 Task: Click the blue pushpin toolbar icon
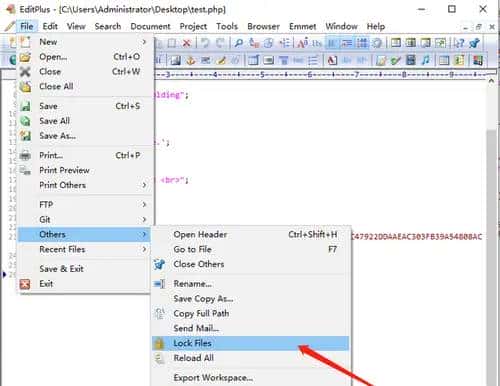[x=474, y=43]
